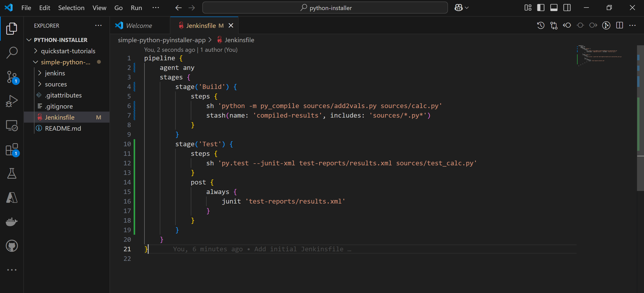Click the blame CodeLens author line
This screenshot has height=293, width=644.
(191, 50)
